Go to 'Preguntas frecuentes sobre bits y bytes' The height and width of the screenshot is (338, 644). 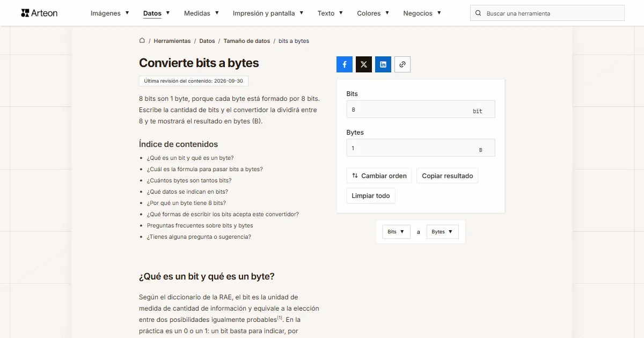pyautogui.click(x=200, y=225)
